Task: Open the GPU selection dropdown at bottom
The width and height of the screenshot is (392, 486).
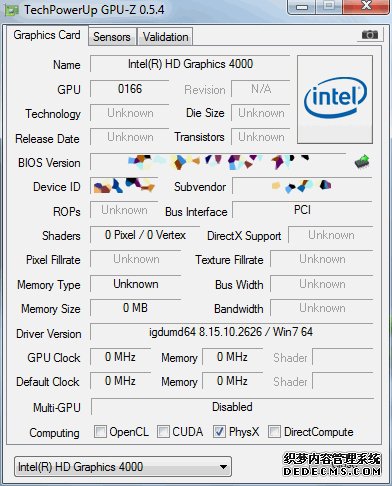Action: click(x=123, y=467)
